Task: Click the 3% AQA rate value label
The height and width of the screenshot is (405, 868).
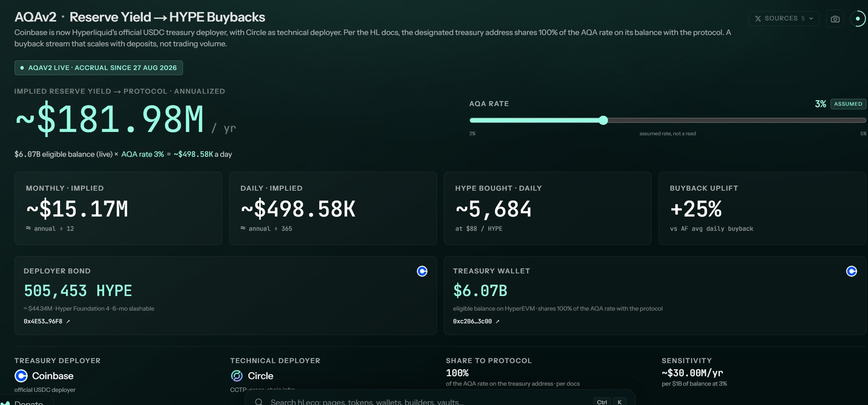Action: coord(820,104)
